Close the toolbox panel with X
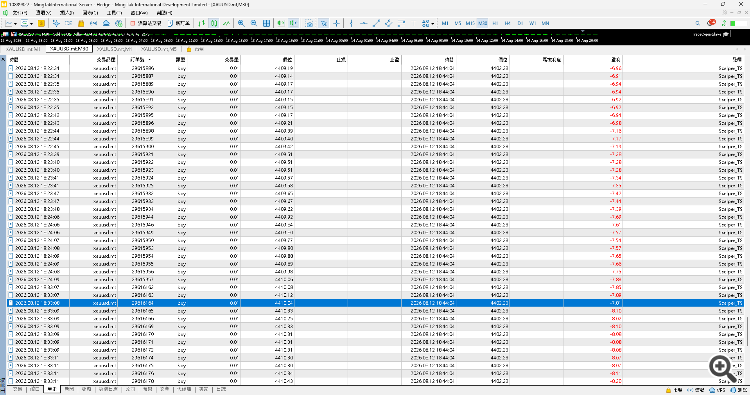The image size is (750, 395). [3, 59]
